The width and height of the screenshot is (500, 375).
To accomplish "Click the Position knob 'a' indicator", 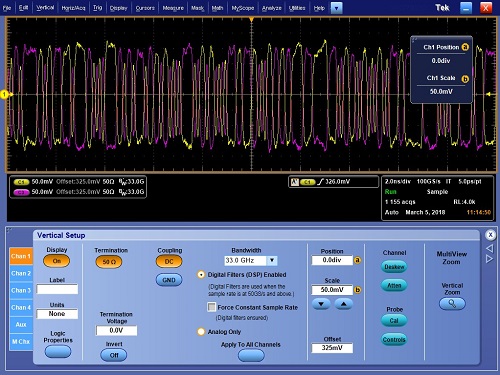I will click(357, 260).
